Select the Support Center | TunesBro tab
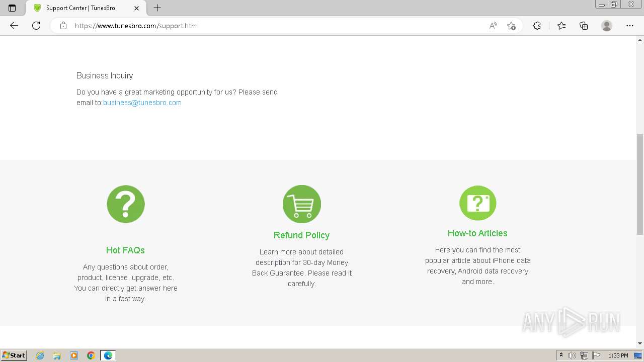644x362 pixels. [x=86, y=8]
